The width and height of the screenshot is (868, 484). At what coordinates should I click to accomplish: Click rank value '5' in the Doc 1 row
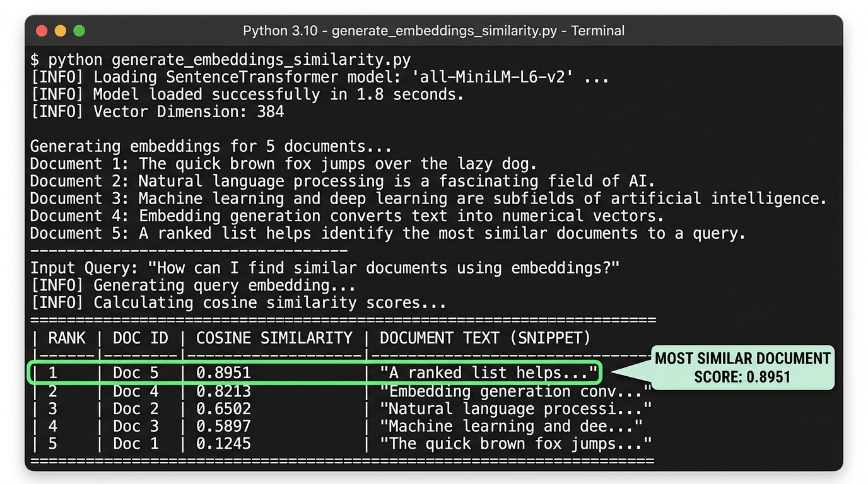[52, 444]
